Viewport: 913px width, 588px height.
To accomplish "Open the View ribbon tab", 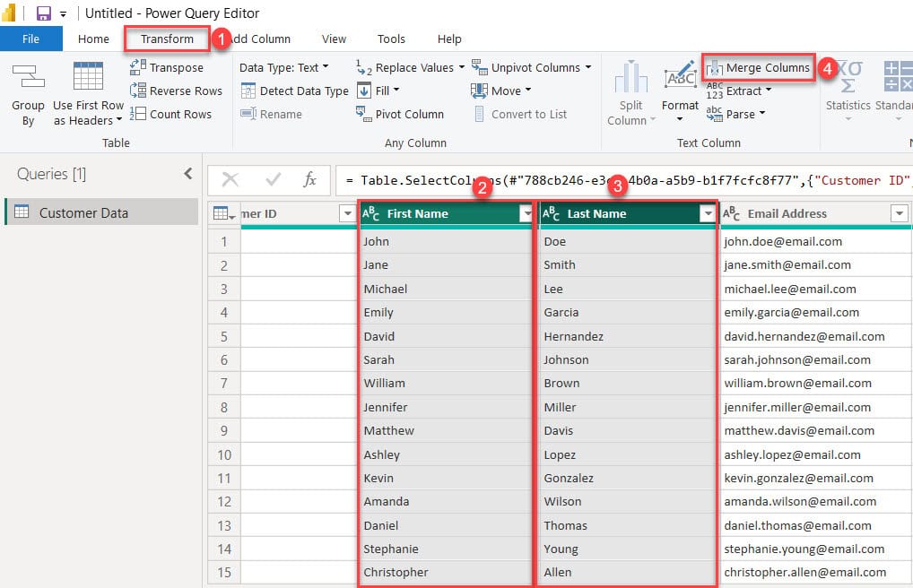I will click(335, 39).
